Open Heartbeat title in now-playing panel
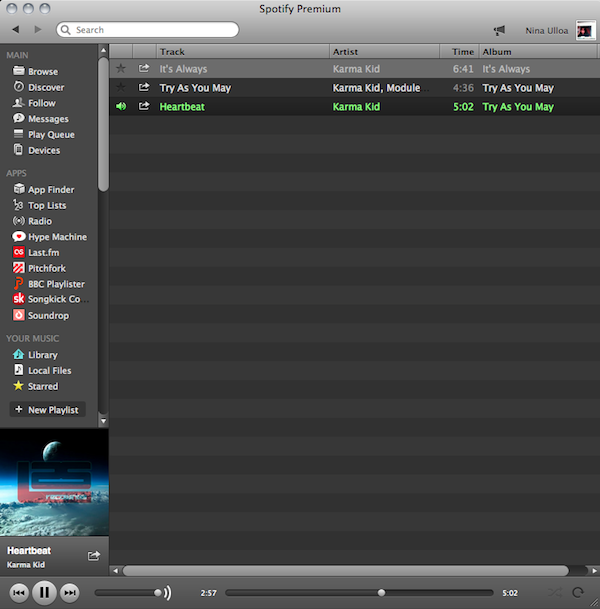Image resolution: width=600 pixels, height=609 pixels. tap(29, 551)
